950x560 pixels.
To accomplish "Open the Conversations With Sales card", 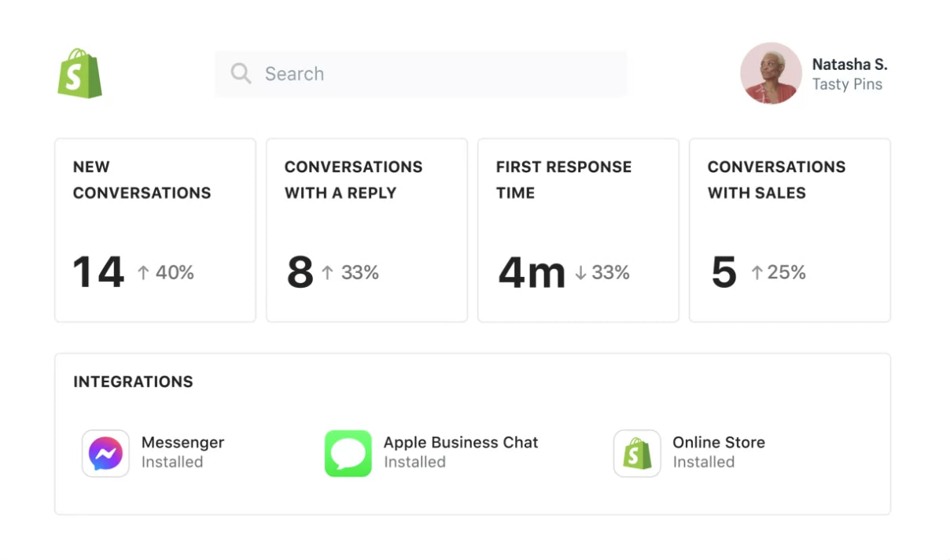I will pos(790,230).
